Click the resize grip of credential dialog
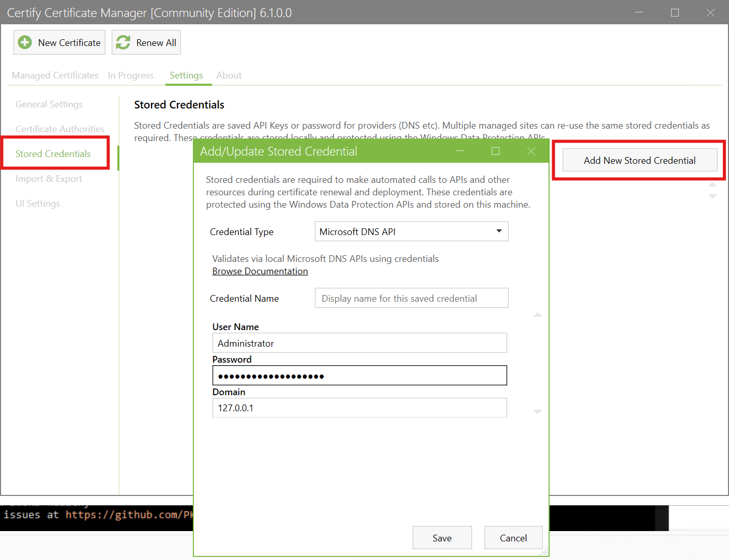This screenshot has width=729, height=560. coord(544,552)
